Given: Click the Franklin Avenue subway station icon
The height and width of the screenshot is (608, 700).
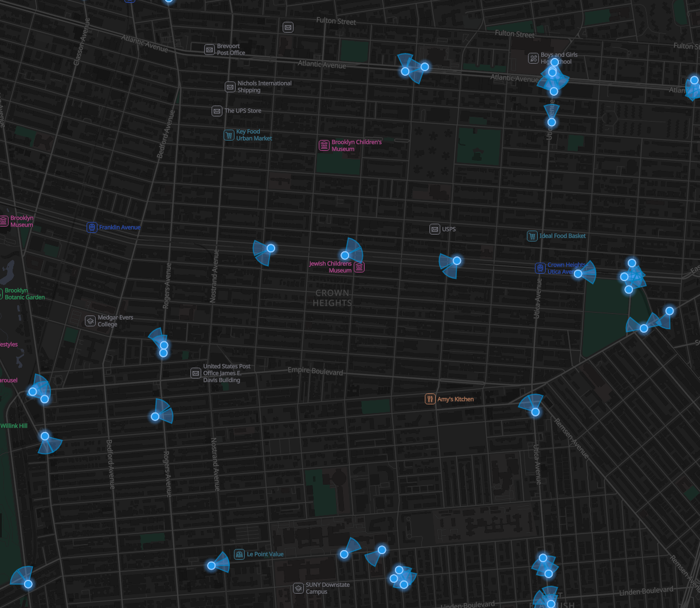Looking at the screenshot, I should pyautogui.click(x=92, y=227).
